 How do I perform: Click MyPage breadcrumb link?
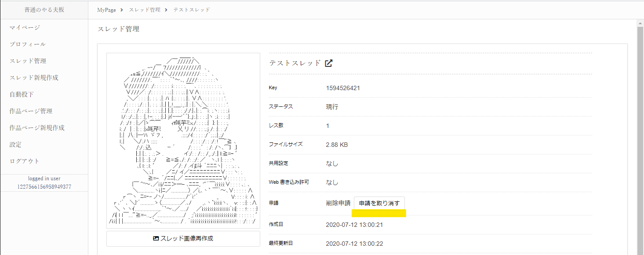(107, 10)
